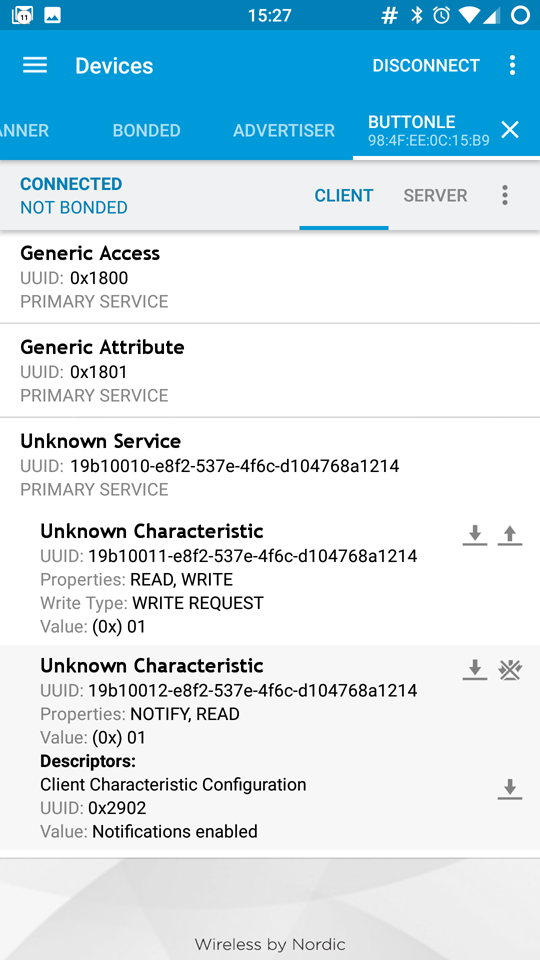This screenshot has height=960, width=540.
Task: Open the connection options overflow menu
Action: click(504, 195)
